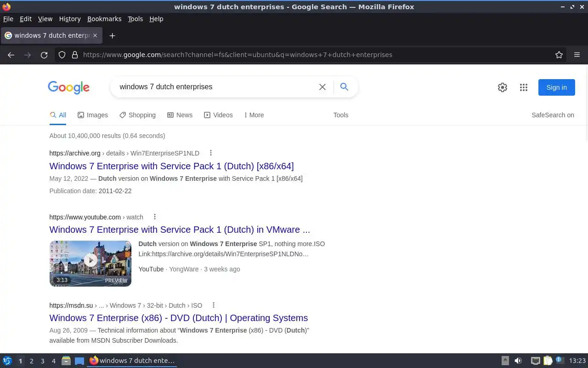Switch to Images results tab
Viewport: 588px width, 368px height.
(93, 115)
